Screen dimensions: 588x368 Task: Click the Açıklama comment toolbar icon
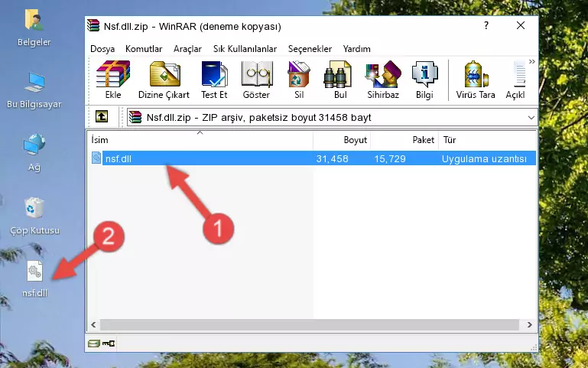520,74
